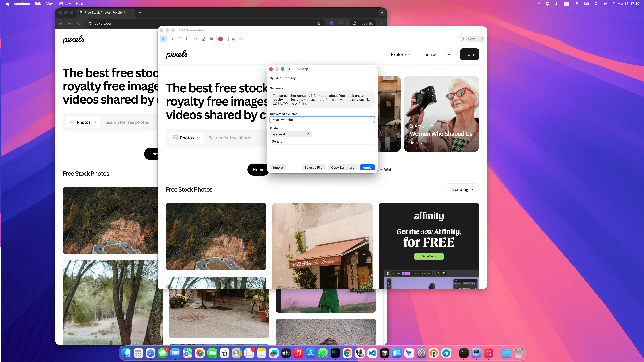644x362 pixels.
Task: Expand the Save options dropdown arrow
Action: click(x=482, y=39)
